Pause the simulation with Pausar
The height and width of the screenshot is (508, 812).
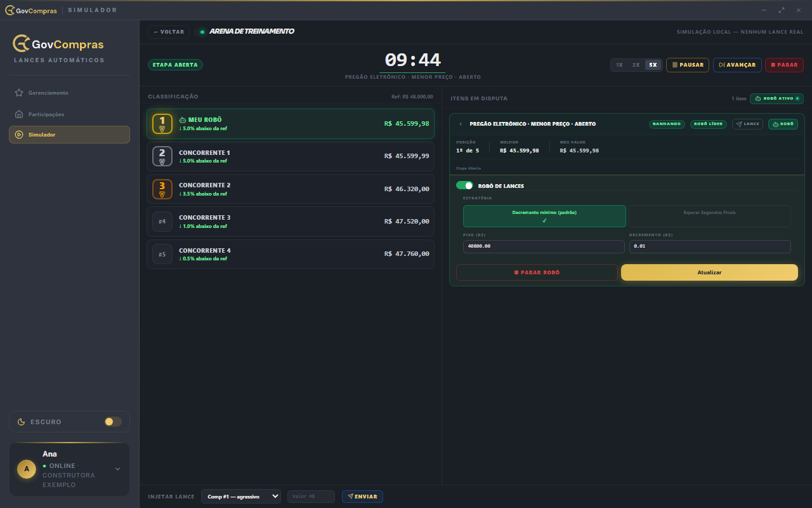(688, 65)
